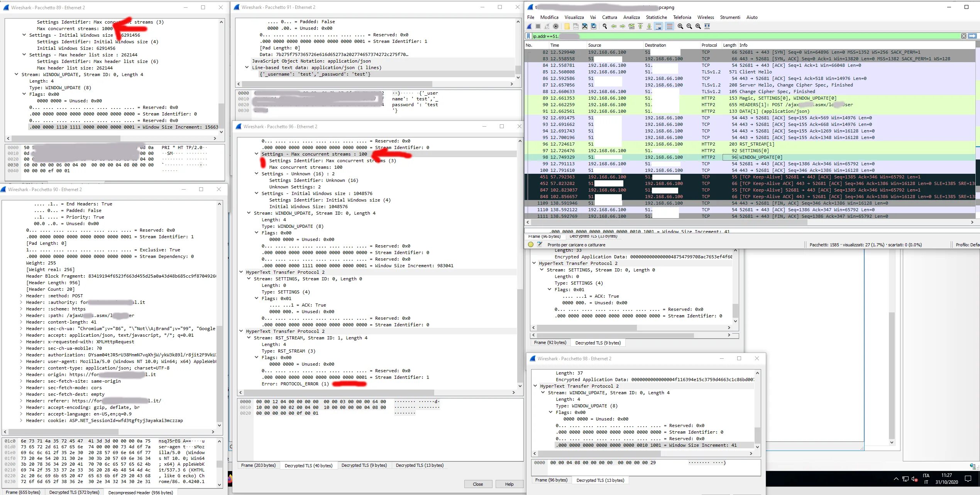Click the close capture file icon
Viewport: 980px width, 495px height.
[585, 26]
